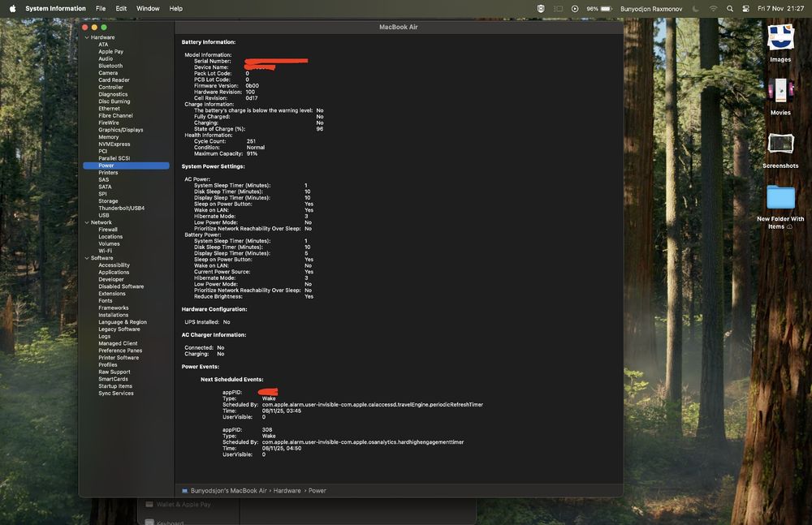Select Logs under Software
The width and height of the screenshot is (812, 525).
pos(104,337)
